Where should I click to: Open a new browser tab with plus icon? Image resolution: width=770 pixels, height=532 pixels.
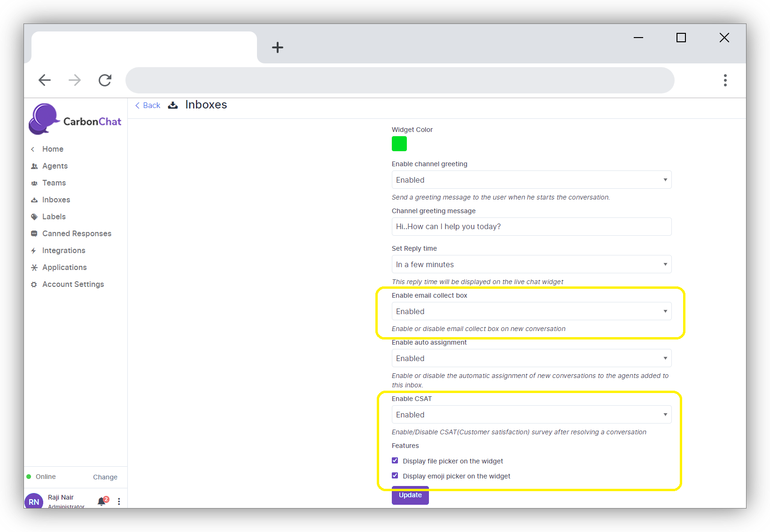pyautogui.click(x=278, y=47)
